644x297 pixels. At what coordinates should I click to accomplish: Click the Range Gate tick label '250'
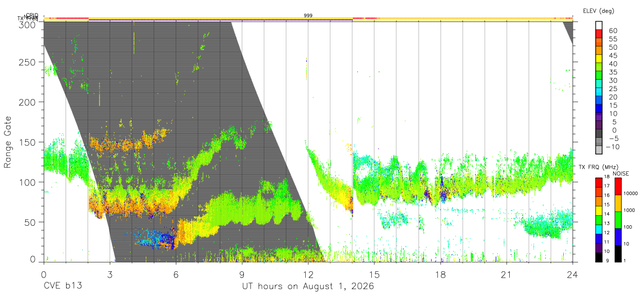pyautogui.click(x=27, y=62)
